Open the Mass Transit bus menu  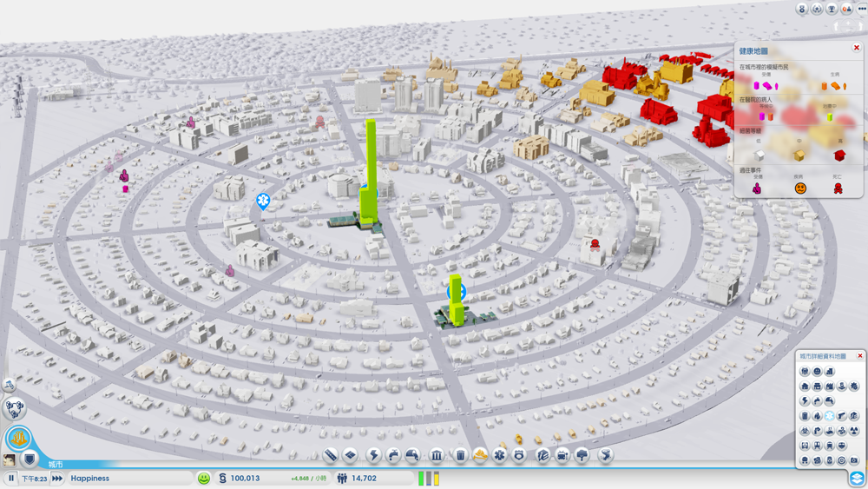(x=562, y=455)
